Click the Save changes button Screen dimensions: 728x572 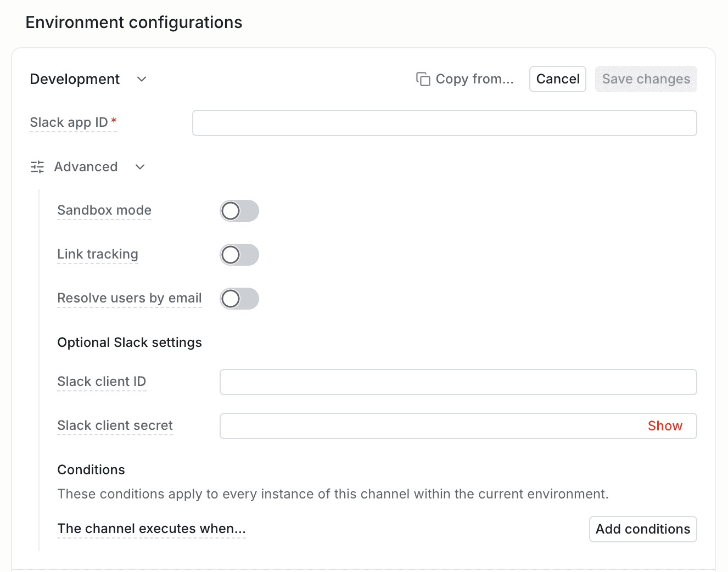[646, 79]
